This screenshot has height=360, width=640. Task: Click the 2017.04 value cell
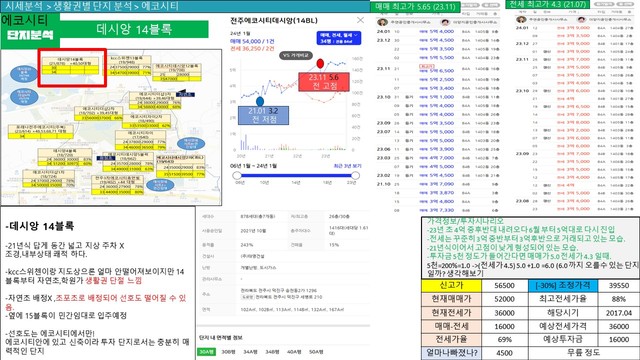pyautogui.click(x=618, y=313)
